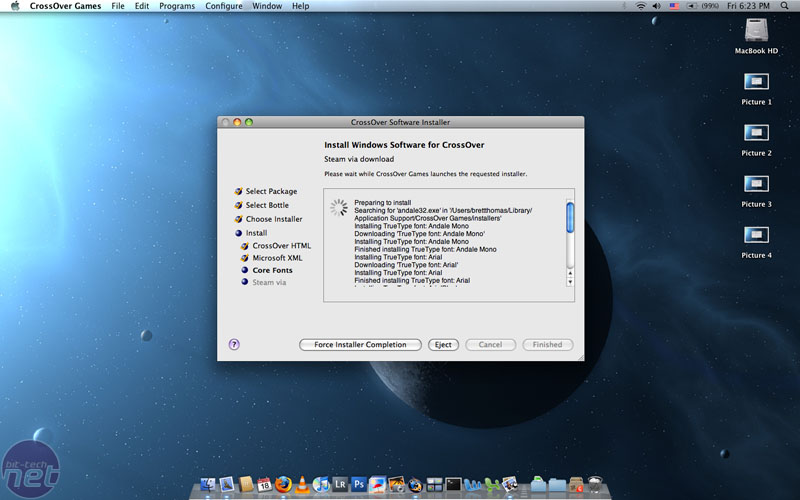Image resolution: width=800 pixels, height=500 pixels.
Task: Launch iTunes from the dock
Action: coord(321,484)
